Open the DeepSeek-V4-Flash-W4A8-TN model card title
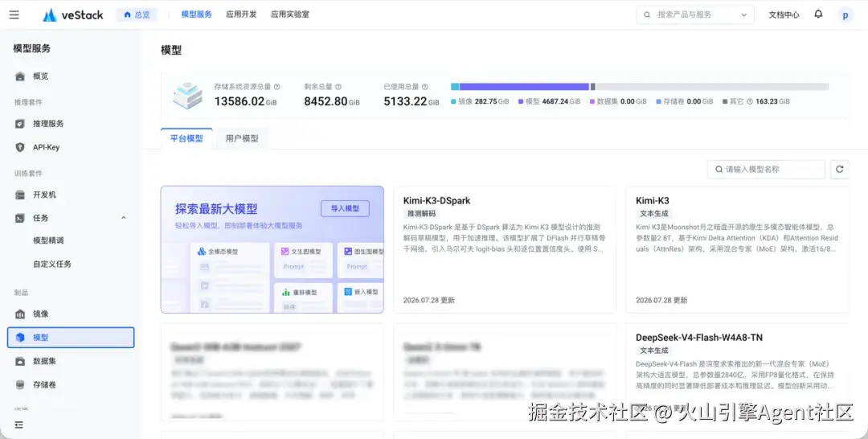The height and width of the screenshot is (439, 868). 699,338
